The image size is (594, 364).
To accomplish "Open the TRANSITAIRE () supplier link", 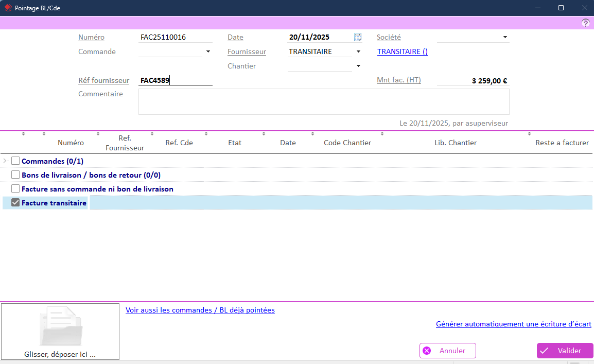I will point(402,51).
